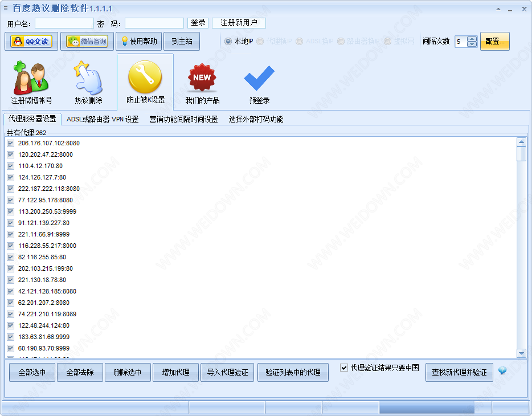Select proxy entry 91.121.139.227:80

point(43,223)
